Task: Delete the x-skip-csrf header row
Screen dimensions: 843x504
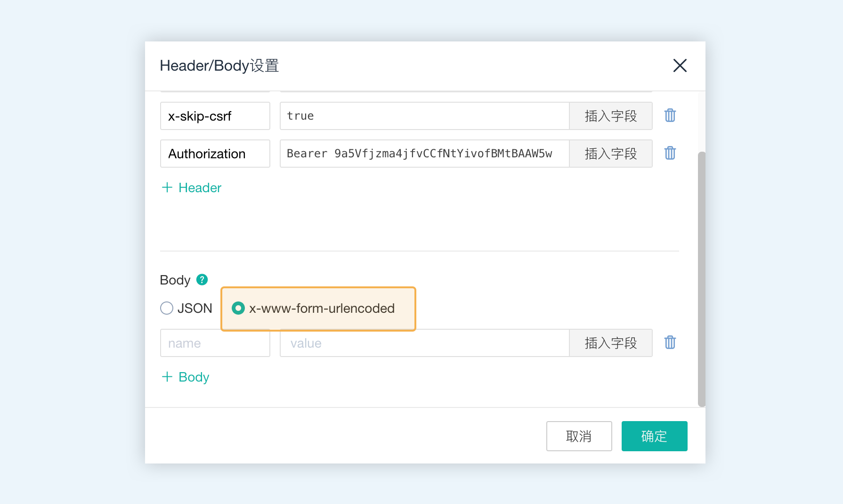Action: tap(670, 115)
